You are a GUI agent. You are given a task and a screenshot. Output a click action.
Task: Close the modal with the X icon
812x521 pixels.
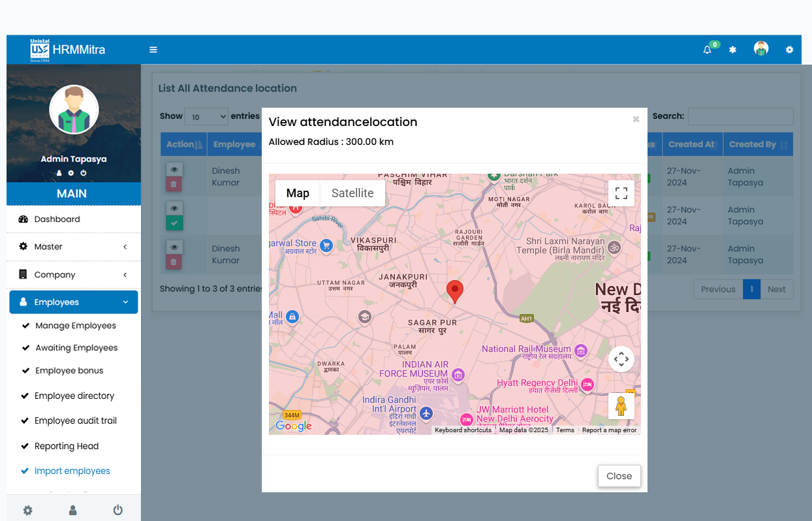[636, 119]
